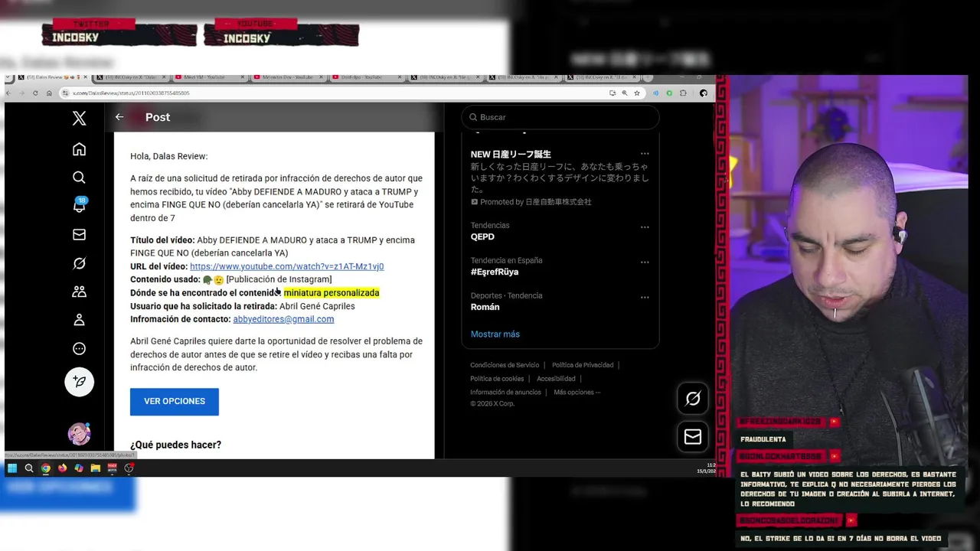Click the abbyeditores@gmail.com contact link
980x551 pixels.
coord(283,319)
